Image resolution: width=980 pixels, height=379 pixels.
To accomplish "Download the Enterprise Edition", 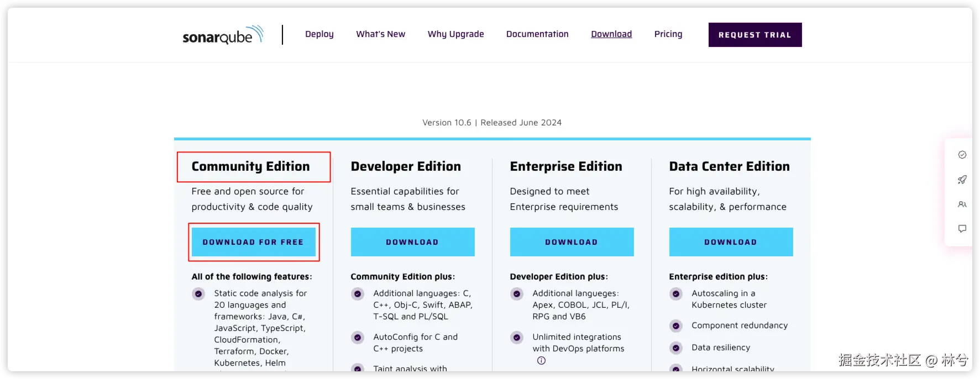I will pos(572,242).
